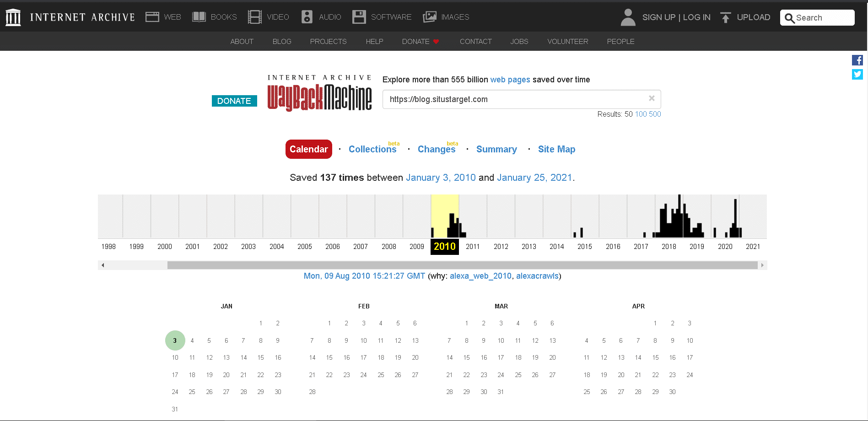Clear the Wayback URL field

652,98
